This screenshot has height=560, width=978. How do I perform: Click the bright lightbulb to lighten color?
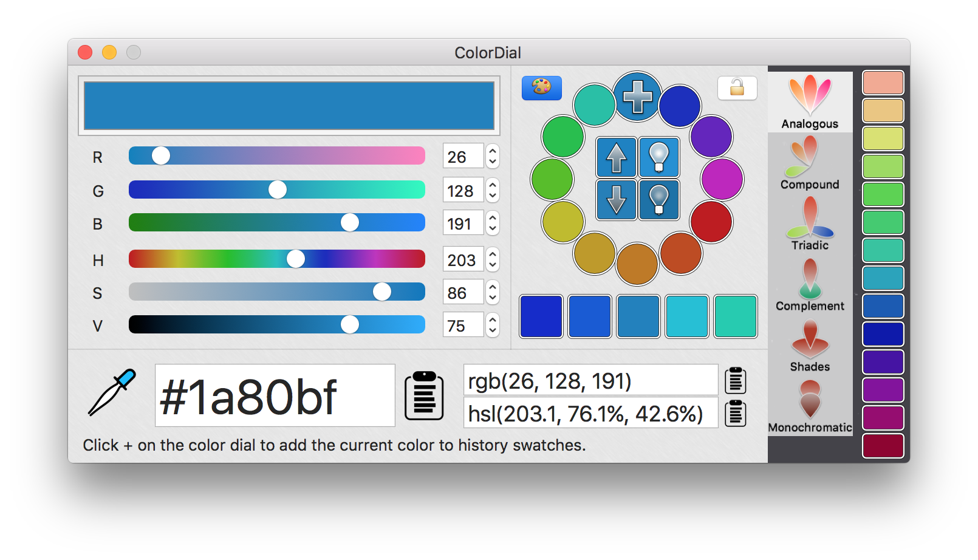tap(659, 157)
